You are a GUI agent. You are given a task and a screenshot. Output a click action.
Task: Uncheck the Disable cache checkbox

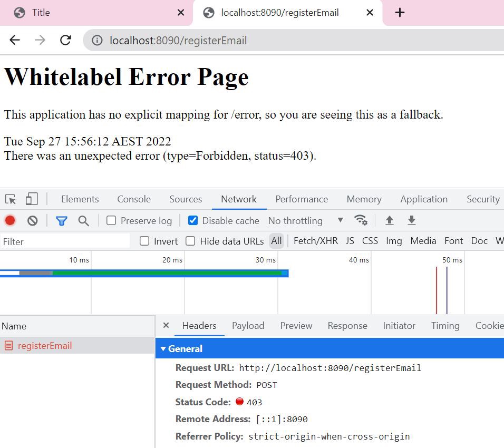click(x=193, y=220)
